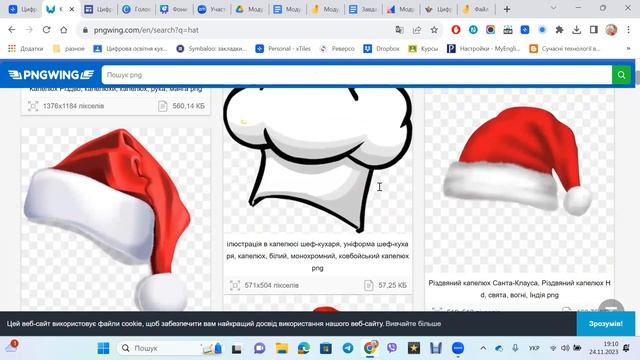Open the Windows Start menu

104,348
